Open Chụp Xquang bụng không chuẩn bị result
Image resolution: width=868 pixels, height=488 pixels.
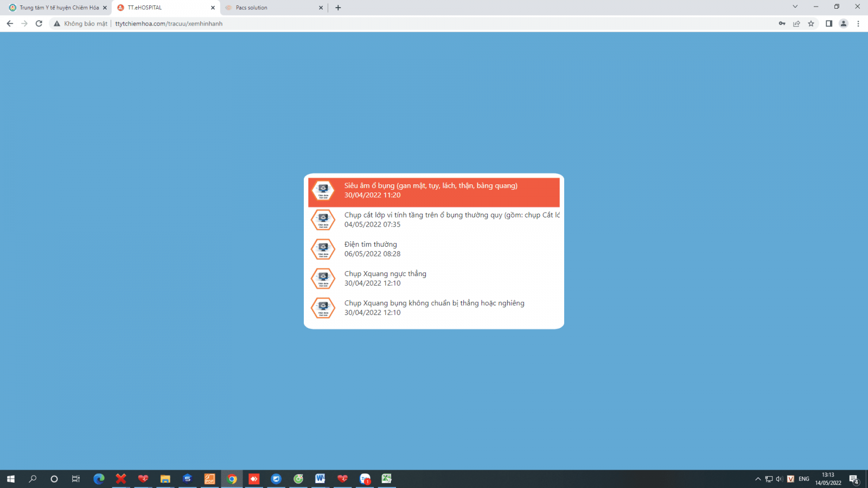pos(434,307)
